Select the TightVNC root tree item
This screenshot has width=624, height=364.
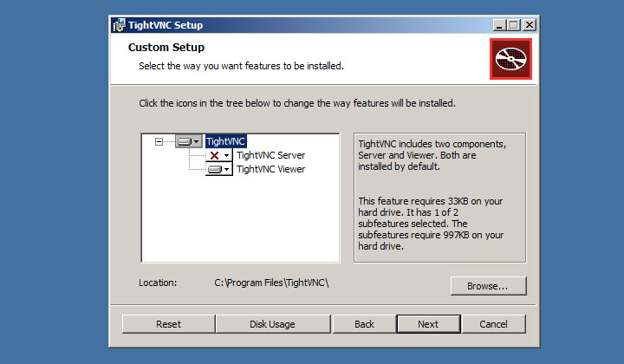point(225,141)
